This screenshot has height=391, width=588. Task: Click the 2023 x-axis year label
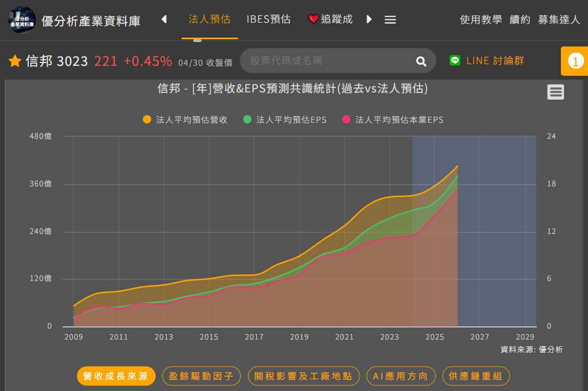point(390,337)
